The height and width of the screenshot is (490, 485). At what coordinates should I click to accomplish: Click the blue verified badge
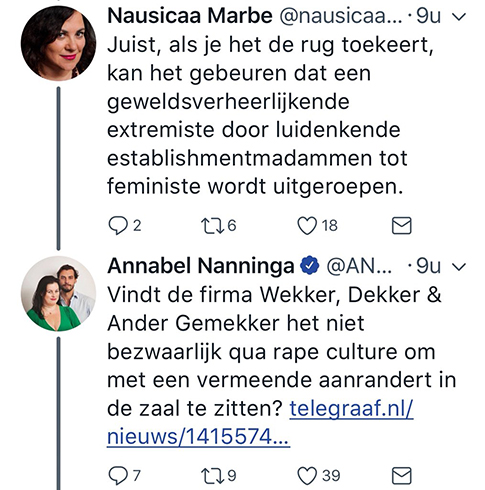point(310,265)
